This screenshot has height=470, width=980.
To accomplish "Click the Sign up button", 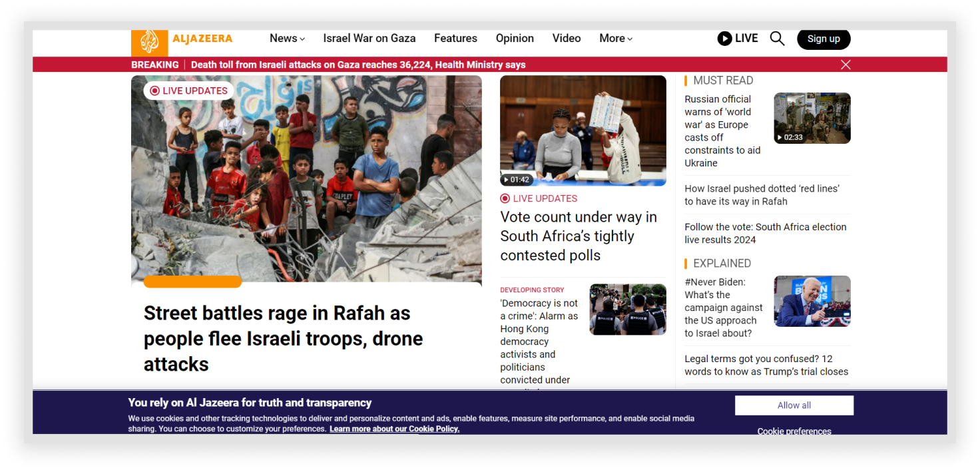I will tap(824, 39).
